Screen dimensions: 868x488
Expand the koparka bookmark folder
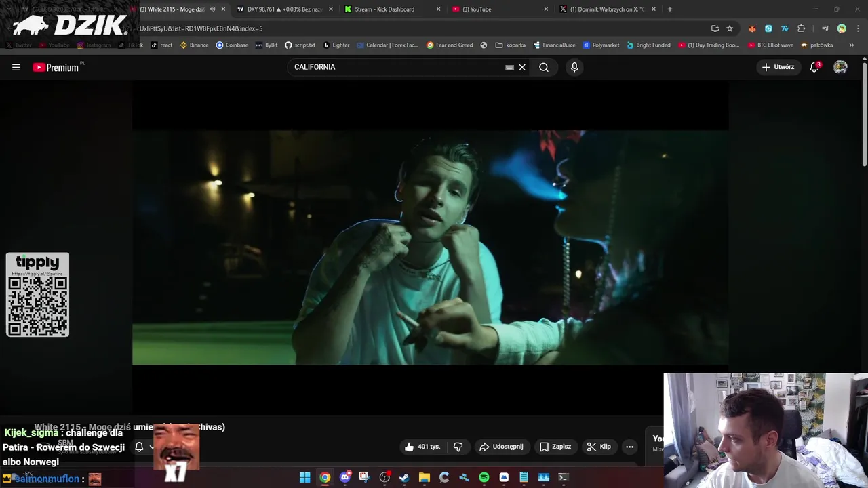(511, 45)
